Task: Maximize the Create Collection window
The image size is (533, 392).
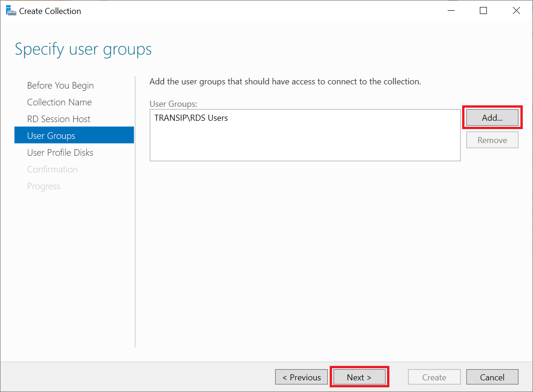Action: (x=483, y=11)
